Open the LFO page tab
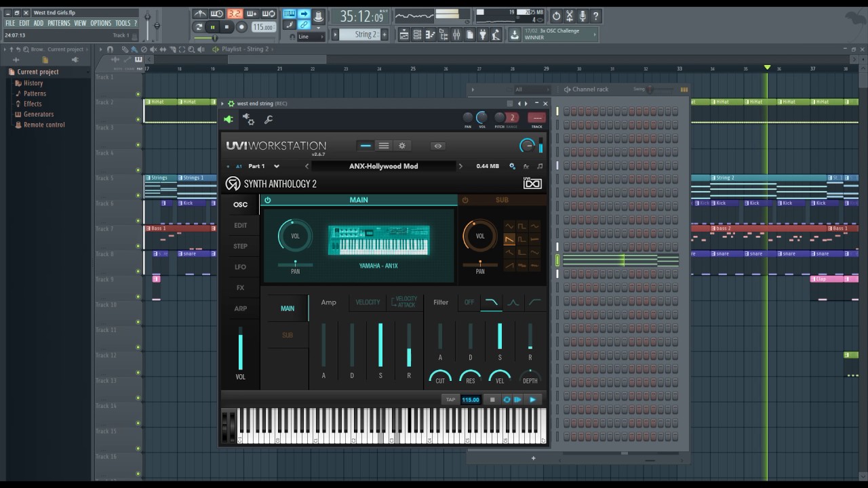Viewport: 868px width, 488px height. (241, 267)
